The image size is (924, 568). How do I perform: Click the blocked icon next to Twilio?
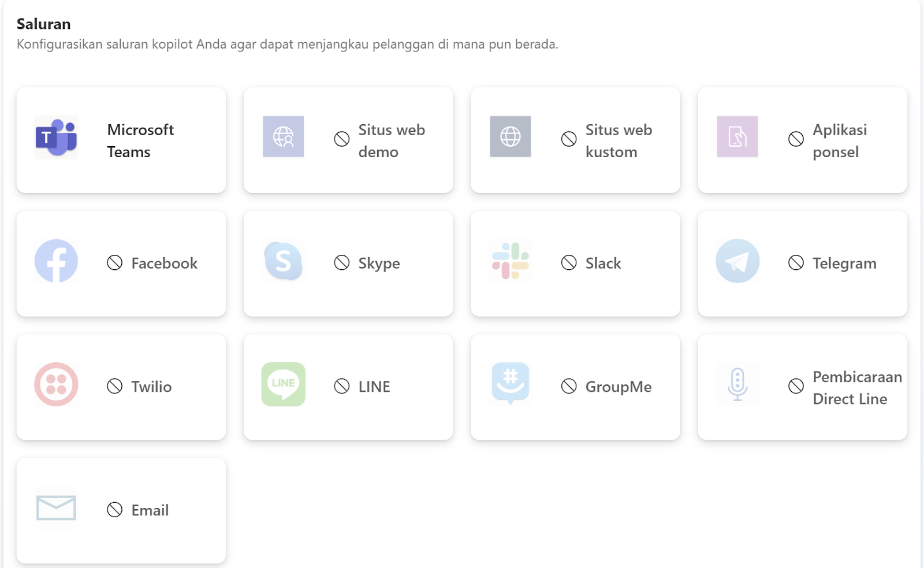[x=115, y=386]
